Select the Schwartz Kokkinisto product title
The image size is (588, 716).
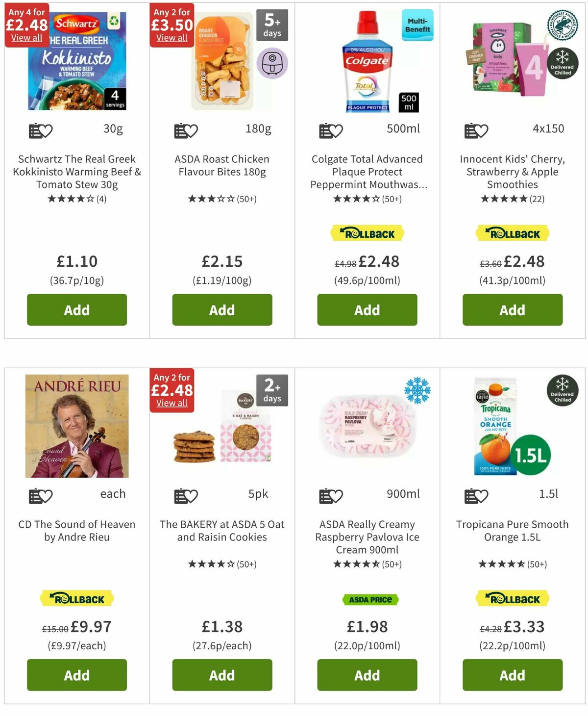[76, 172]
